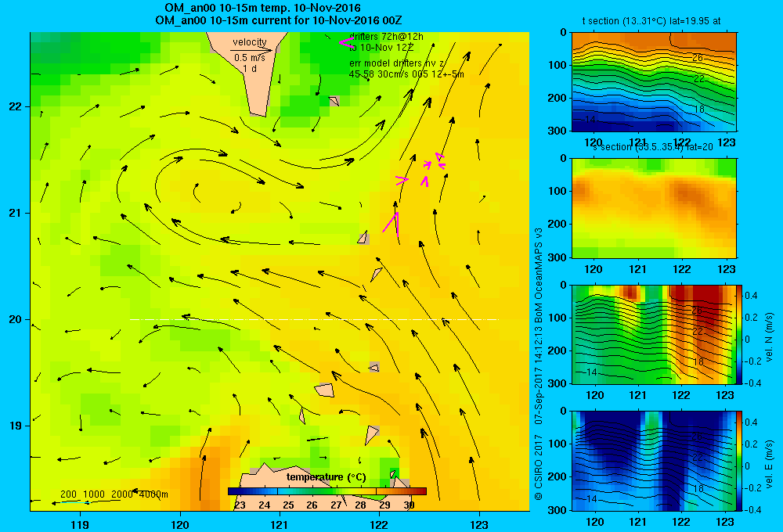Click the 0.4 tick on vel. N colorbar

(x=752, y=296)
